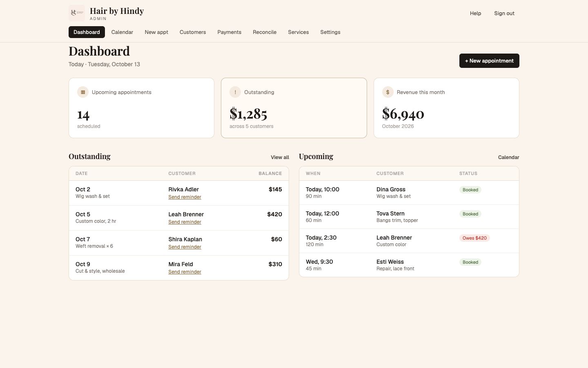Open Dina Gross appointment row
Image resolution: width=588 pixels, height=368 pixels.
(x=409, y=193)
